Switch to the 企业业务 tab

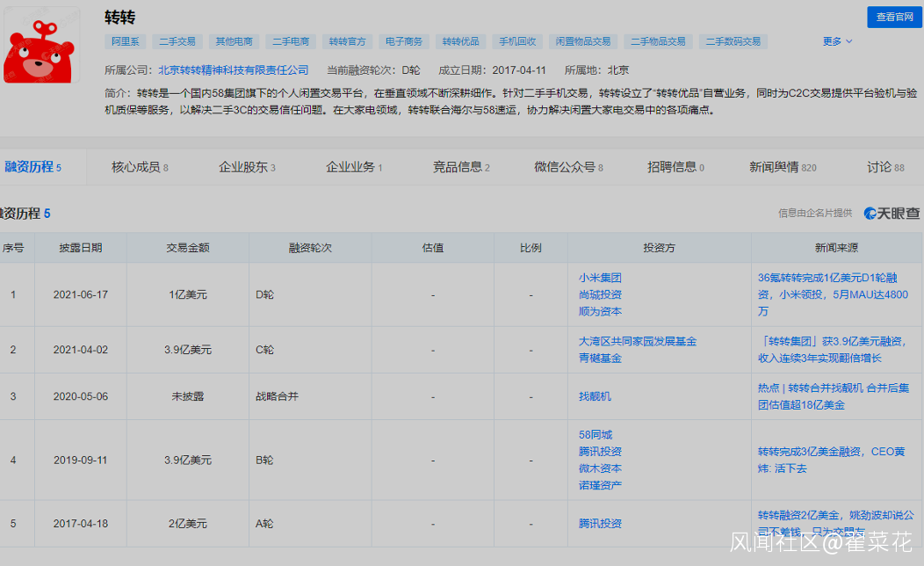[354, 167]
